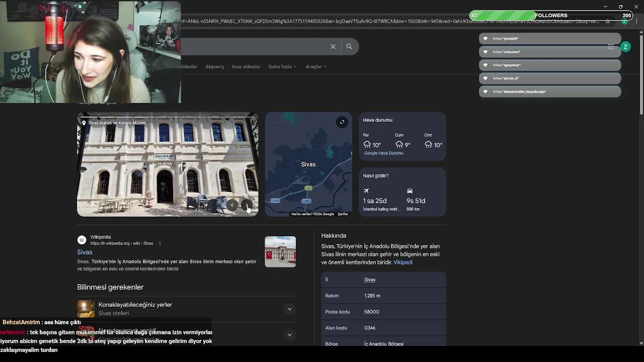Click the Sivas link in the İl row
Viewport: 644px width, 362px height.
point(370,280)
